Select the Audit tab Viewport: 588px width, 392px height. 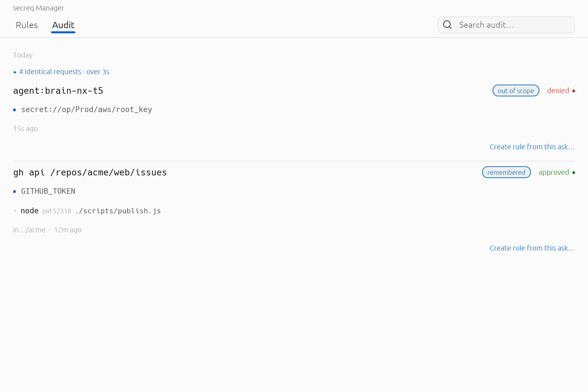pos(63,25)
